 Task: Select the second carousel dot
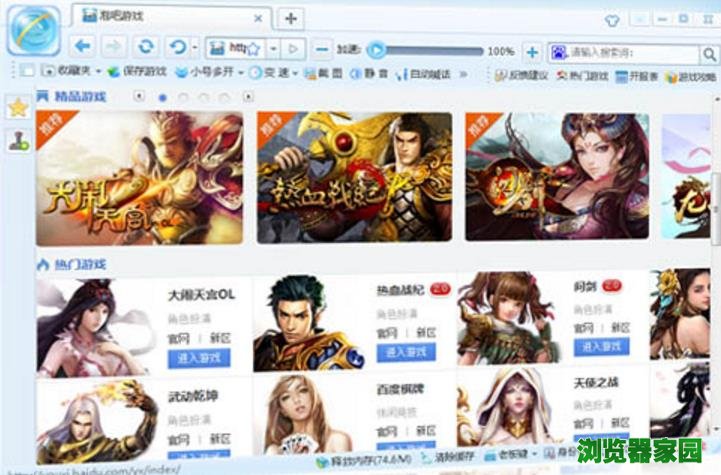(183, 97)
